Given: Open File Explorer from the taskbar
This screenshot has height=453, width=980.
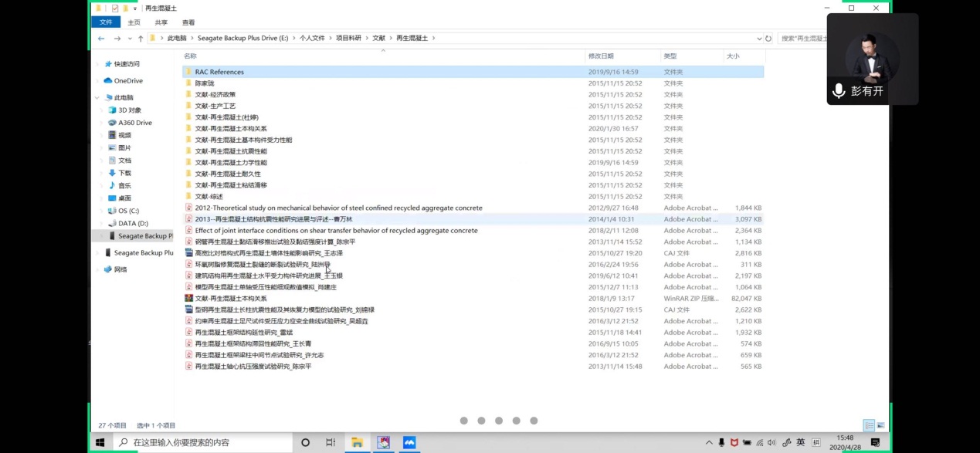Looking at the screenshot, I should pyautogui.click(x=357, y=442).
